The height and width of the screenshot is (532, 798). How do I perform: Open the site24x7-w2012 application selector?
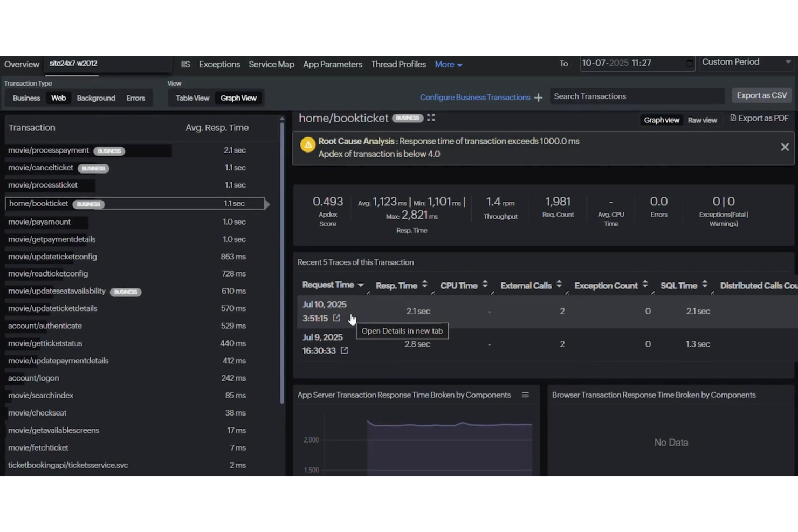coord(108,64)
